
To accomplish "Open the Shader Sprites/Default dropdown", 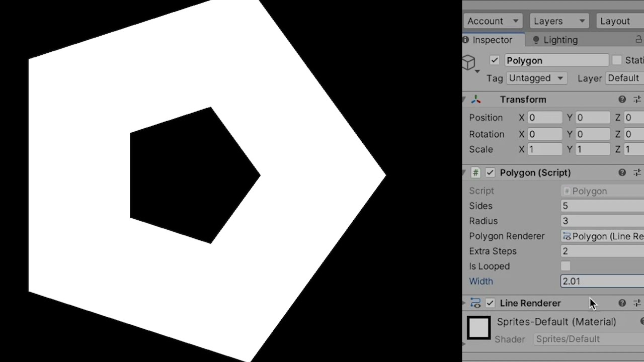I will pyautogui.click(x=588, y=339).
